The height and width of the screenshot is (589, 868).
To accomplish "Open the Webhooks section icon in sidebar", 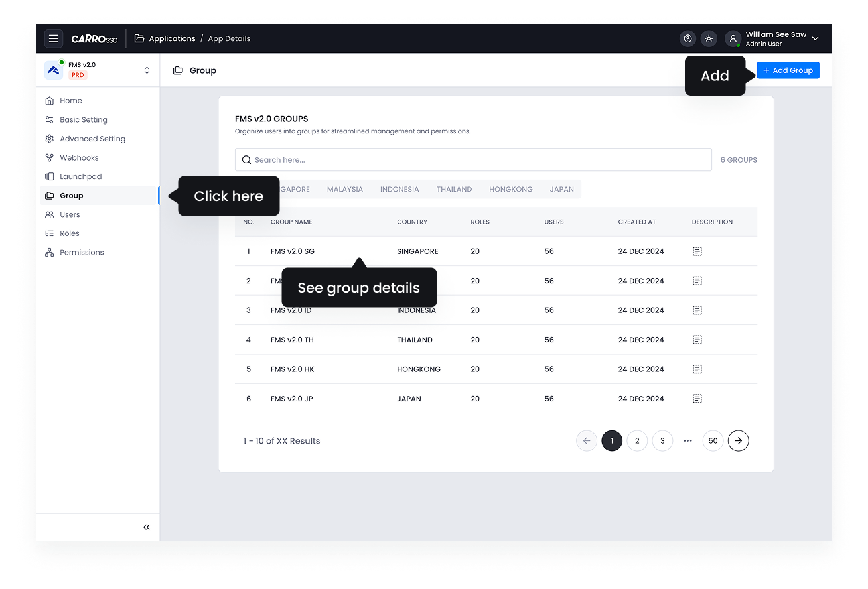I will point(49,157).
